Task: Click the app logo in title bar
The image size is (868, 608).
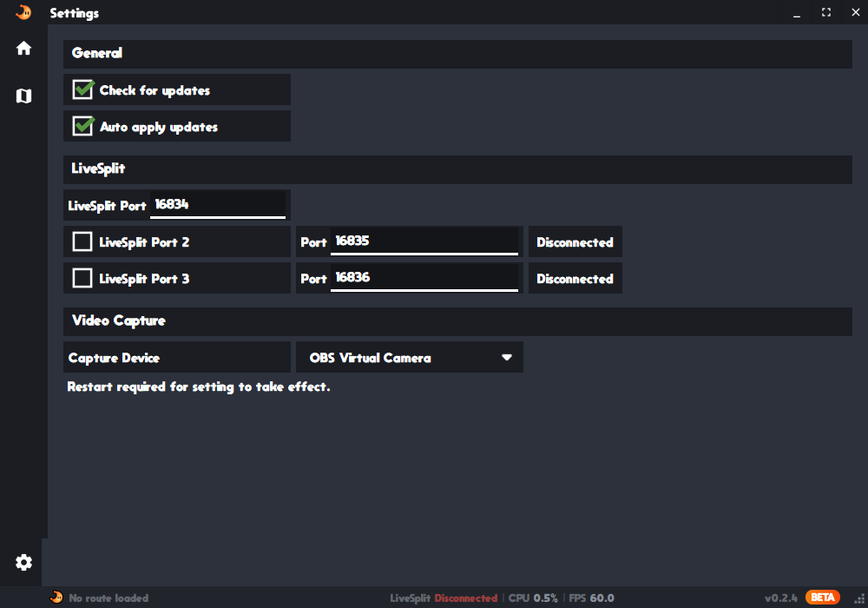Action: (23, 12)
